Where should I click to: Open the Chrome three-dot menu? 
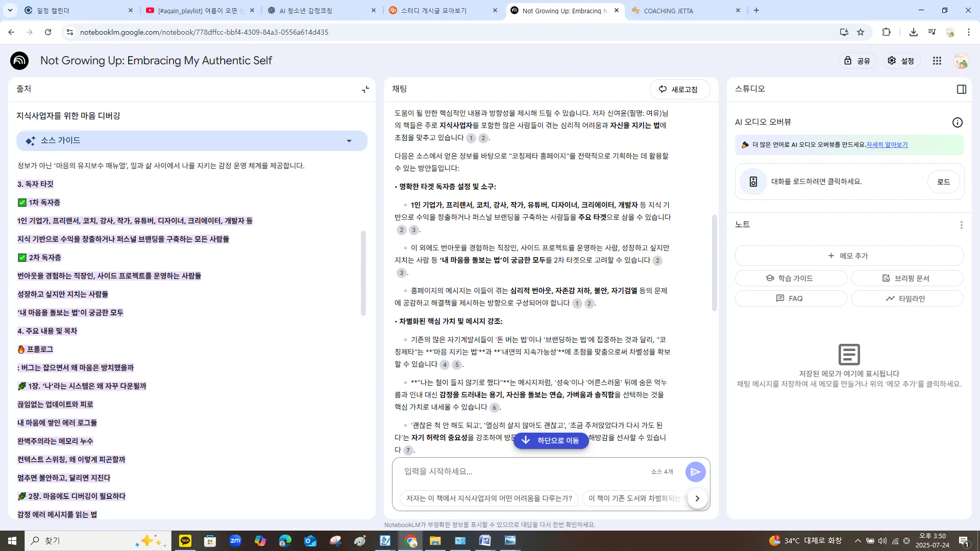coord(969,32)
